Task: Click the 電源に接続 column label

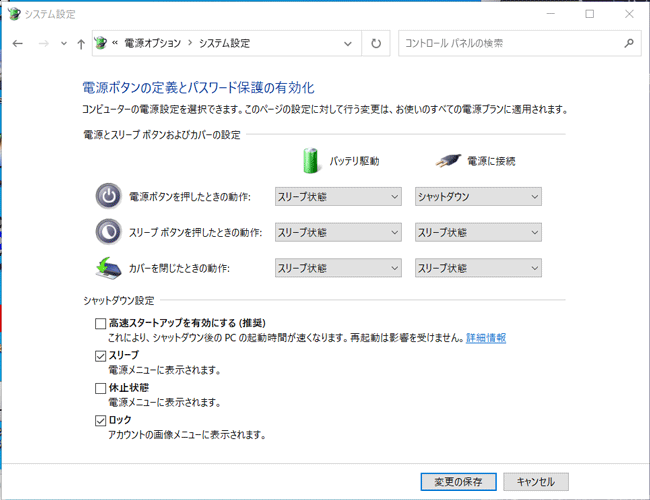Action: [491, 161]
